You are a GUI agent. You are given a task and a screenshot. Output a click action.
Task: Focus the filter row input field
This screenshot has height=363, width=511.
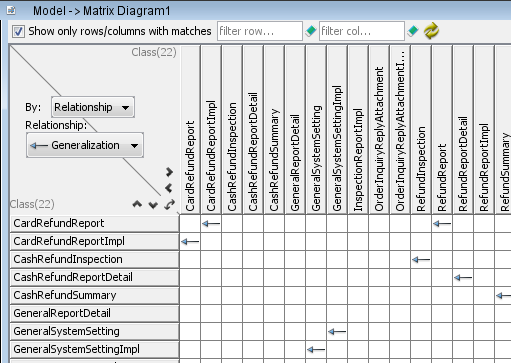click(260, 31)
